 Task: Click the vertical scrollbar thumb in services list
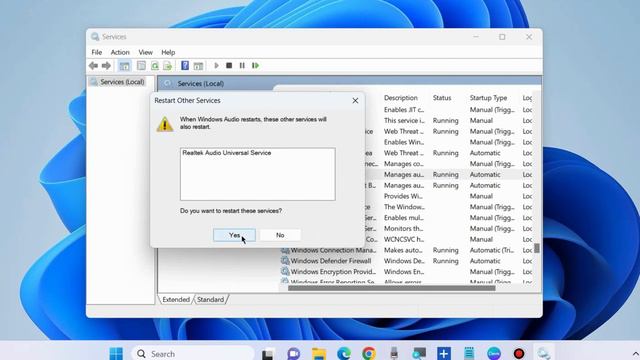coord(537,248)
